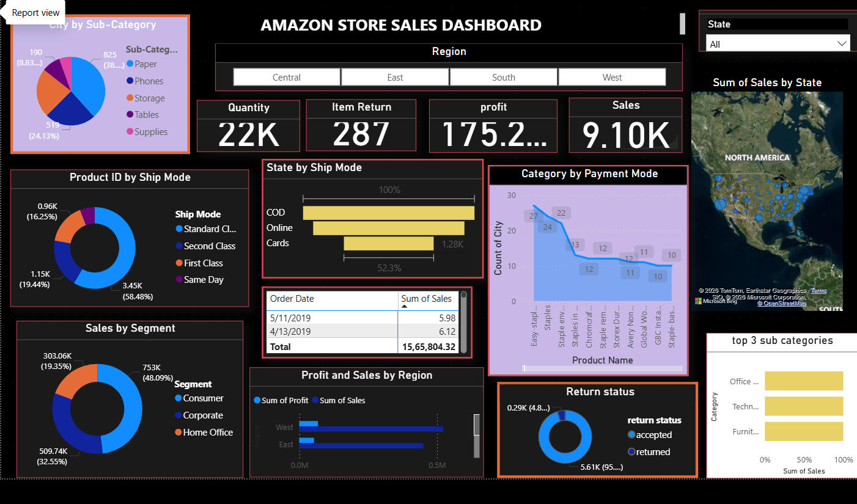Select the Same Day legend marker
This screenshot has height=504, width=857.
click(x=179, y=280)
